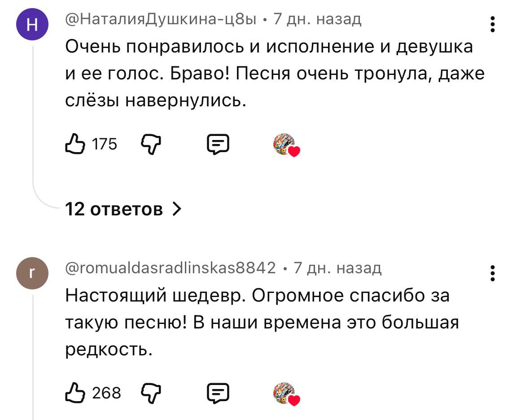Image resolution: width=525 pixels, height=420 pixels.
Task: Open the creator heart badge on first comment
Action: coord(286,144)
